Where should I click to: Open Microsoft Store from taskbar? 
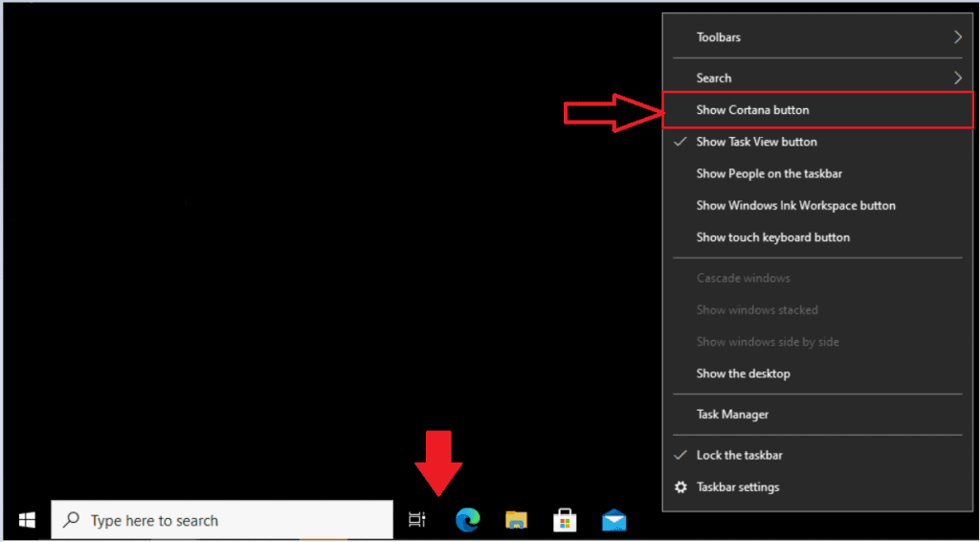[x=566, y=520]
